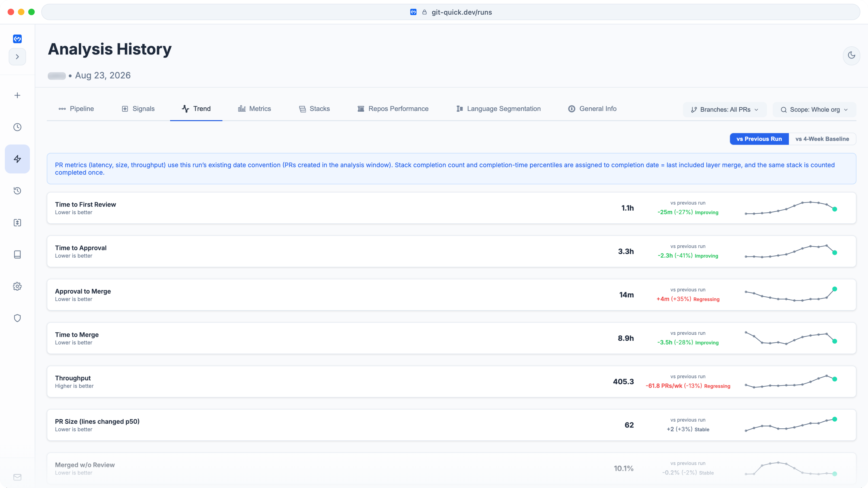
Task: Click the Time to Approval sparkline chart
Action: point(790,251)
